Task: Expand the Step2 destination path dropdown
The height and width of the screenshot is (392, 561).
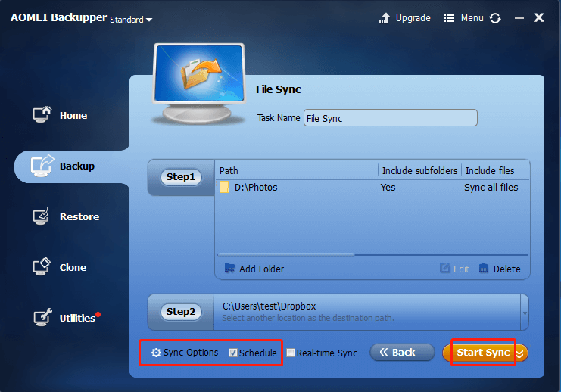Action: pyautogui.click(x=525, y=313)
